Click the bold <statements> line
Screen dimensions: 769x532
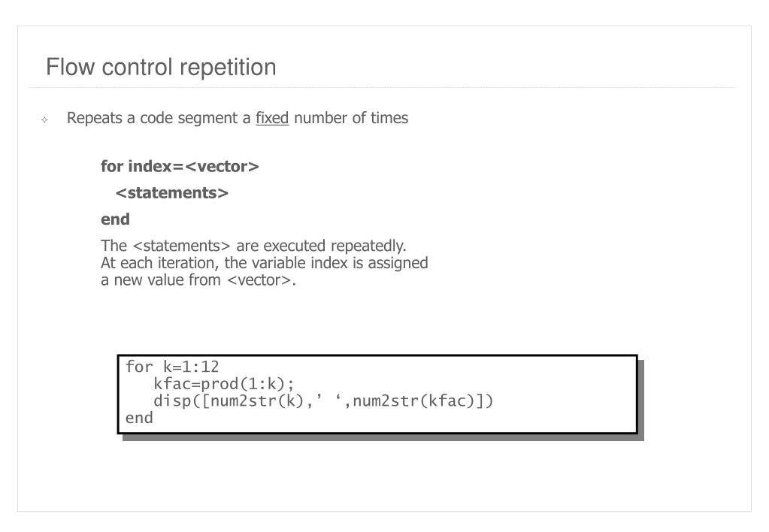[172, 192]
